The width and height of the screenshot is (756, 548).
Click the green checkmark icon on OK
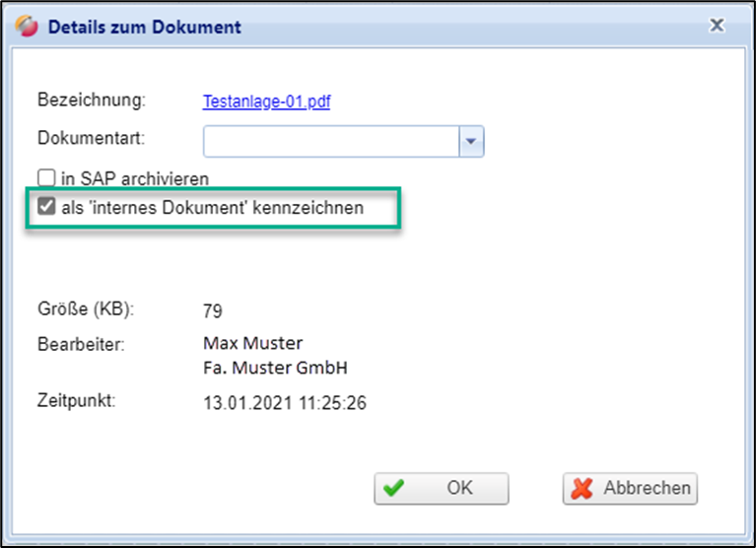[395, 488]
